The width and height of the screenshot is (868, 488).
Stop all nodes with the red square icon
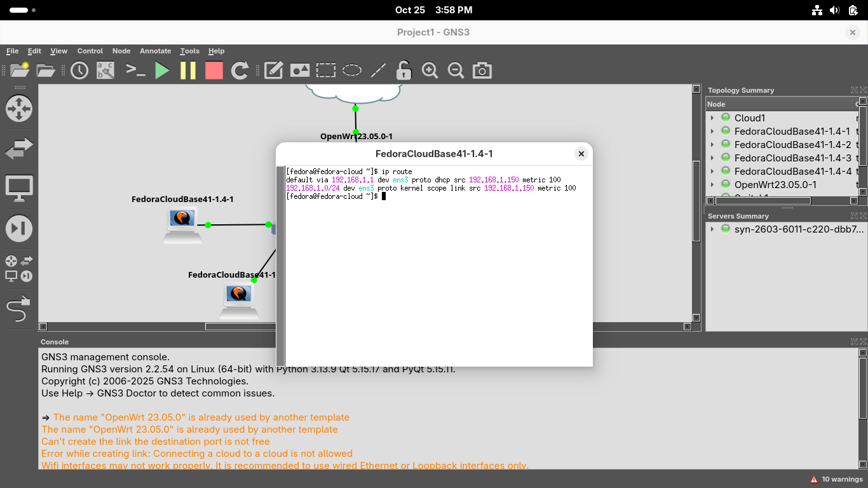click(214, 71)
